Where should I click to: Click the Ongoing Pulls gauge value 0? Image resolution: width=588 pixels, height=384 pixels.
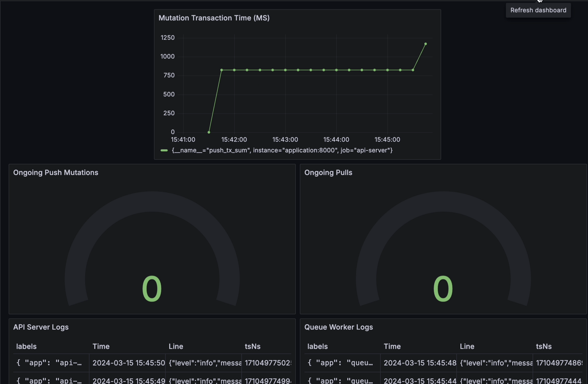point(443,289)
